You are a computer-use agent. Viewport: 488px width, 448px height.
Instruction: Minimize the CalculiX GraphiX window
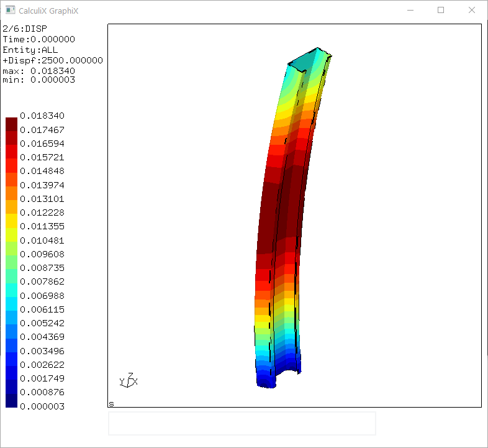pos(410,11)
